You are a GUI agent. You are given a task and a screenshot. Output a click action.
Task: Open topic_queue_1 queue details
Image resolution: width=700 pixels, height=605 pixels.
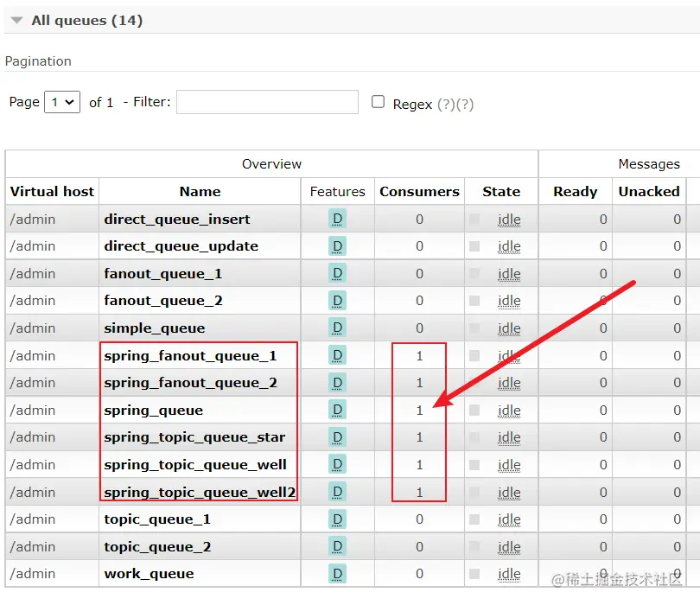click(157, 519)
